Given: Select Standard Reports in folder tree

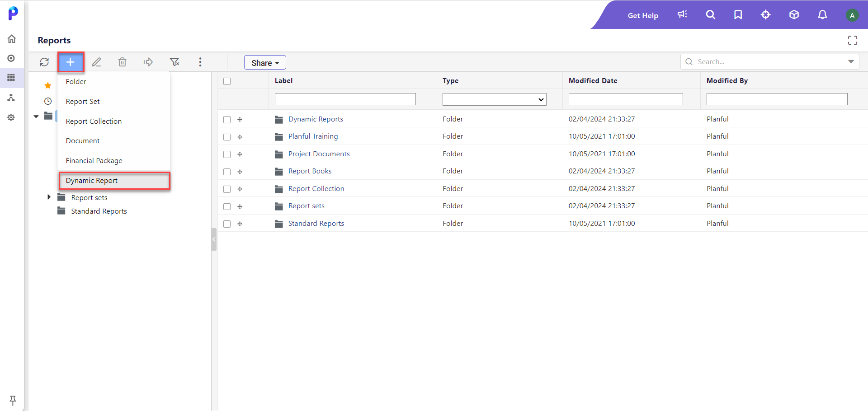Looking at the screenshot, I should pyautogui.click(x=99, y=211).
